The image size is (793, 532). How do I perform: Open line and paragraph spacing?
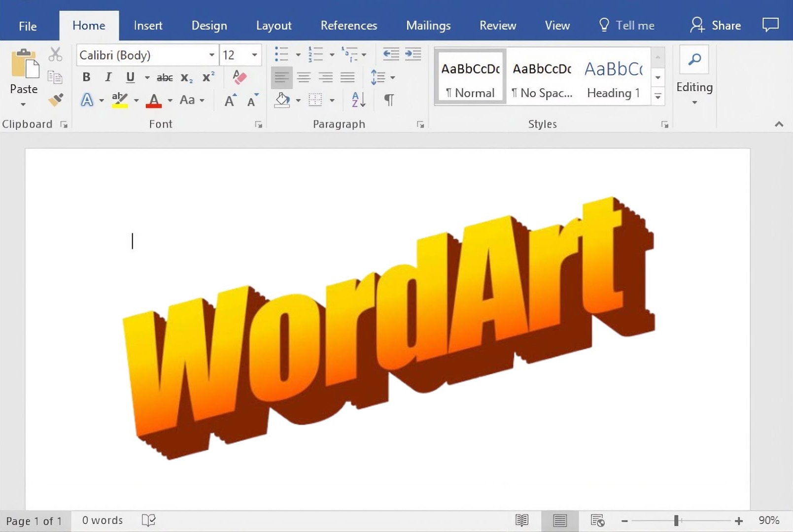point(378,77)
